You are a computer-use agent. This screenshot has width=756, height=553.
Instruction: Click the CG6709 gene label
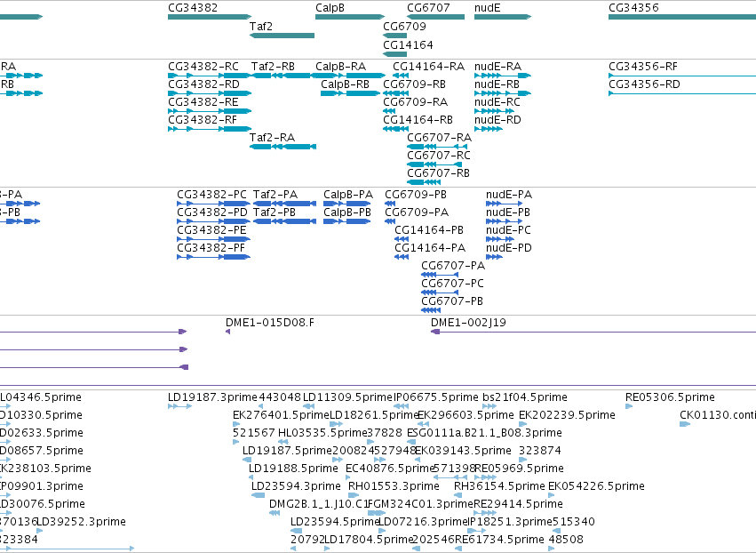pyautogui.click(x=404, y=26)
